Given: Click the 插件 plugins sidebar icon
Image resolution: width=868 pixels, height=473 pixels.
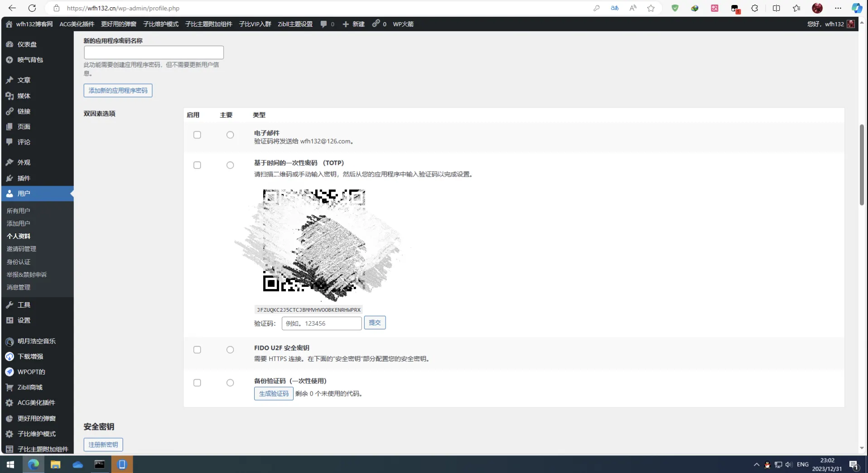Looking at the screenshot, I should point(10,178).
